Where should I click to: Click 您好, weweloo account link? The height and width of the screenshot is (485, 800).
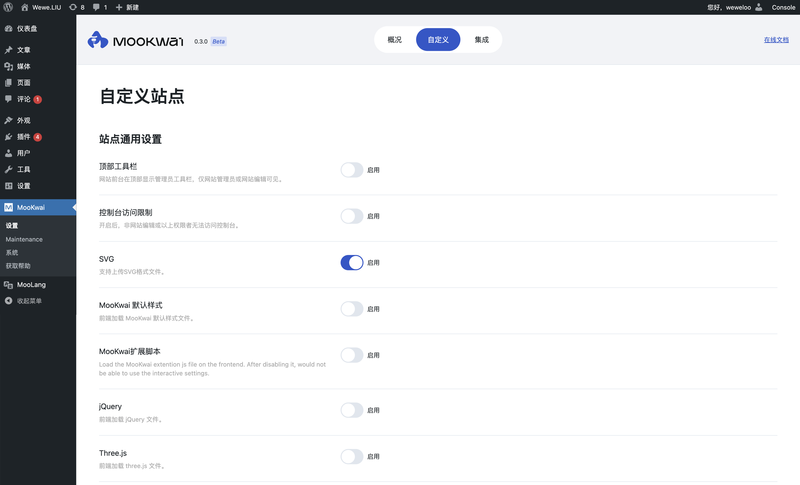pos(729,7)
